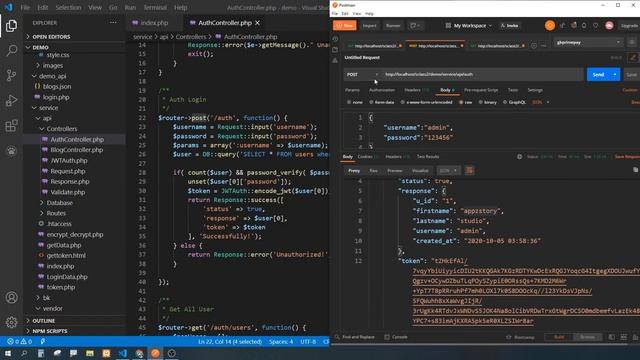Close the AuthController.php editor tab
Viewport: 640px width, 360px height.
click(x=258, y=23)
